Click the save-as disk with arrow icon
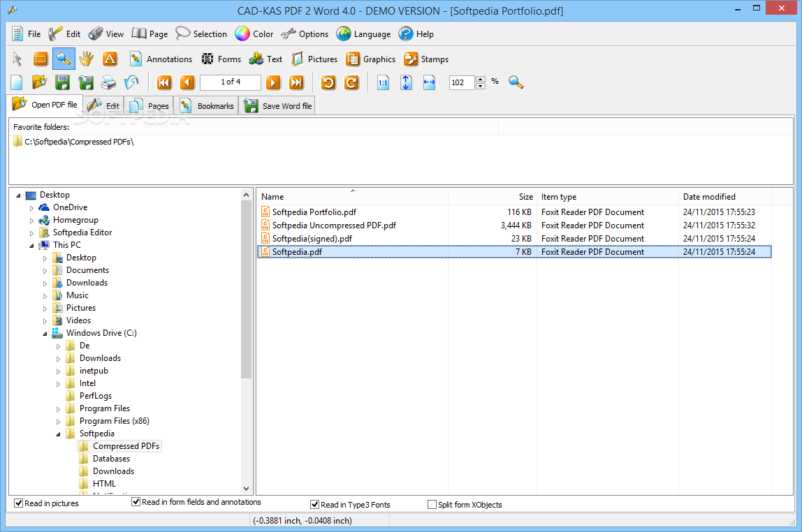Viewport: 802px width, 532px height. click(x=85, y=82)
